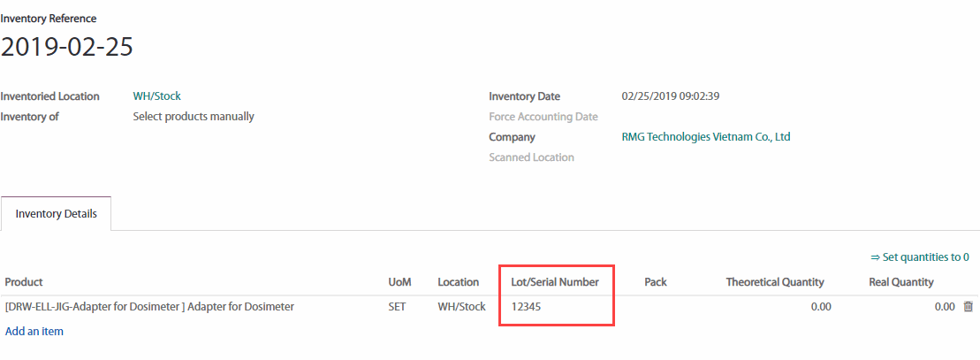This screenshot has height=360, width=980.
Task: Open RMG Technologies Vietnam Co., Ltd company link
Action: tap(705, 137)
